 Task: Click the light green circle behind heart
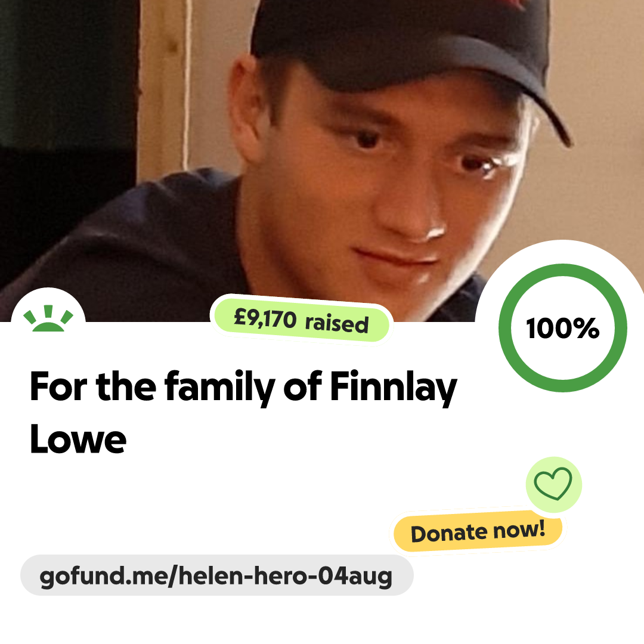(553, 485)
